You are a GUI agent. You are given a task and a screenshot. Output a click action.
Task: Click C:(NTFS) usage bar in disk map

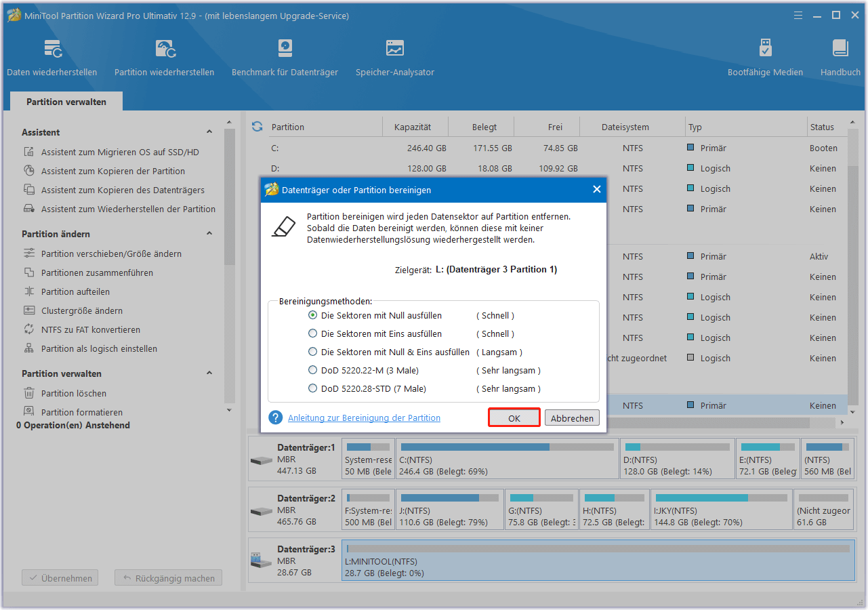click(x=508, y=447)
